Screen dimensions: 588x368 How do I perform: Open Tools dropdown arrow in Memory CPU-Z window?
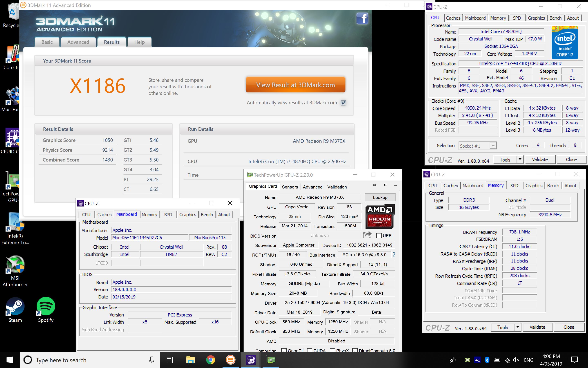[518, 327]
